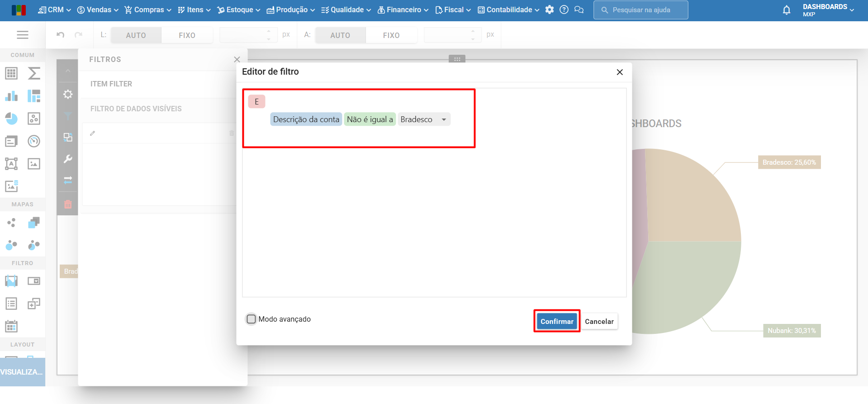
Task: Click Cancelar in the filter editor
Action: coord(599,321)
